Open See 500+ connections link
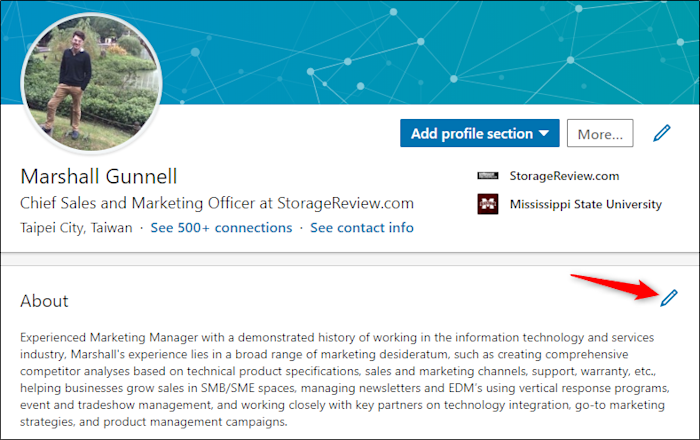This screenshot has width=700, height=440. click(x=221, y=228)
